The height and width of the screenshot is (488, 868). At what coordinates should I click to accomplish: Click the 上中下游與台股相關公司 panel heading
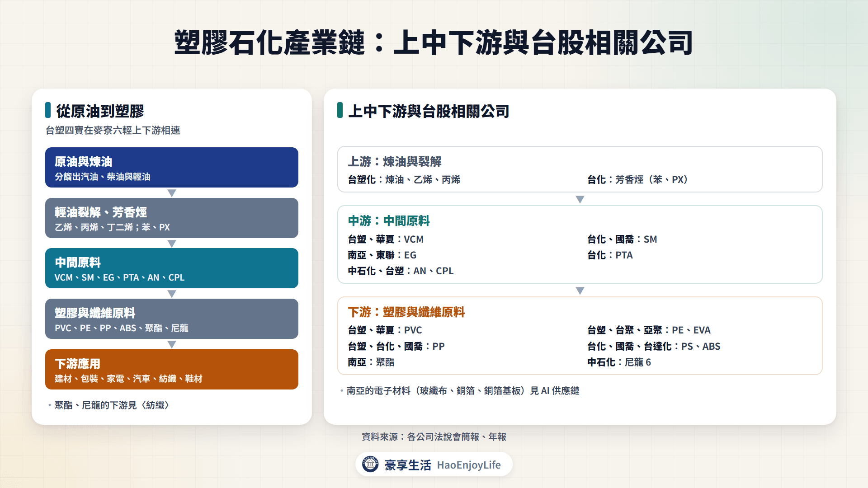(x=429, y=111)
